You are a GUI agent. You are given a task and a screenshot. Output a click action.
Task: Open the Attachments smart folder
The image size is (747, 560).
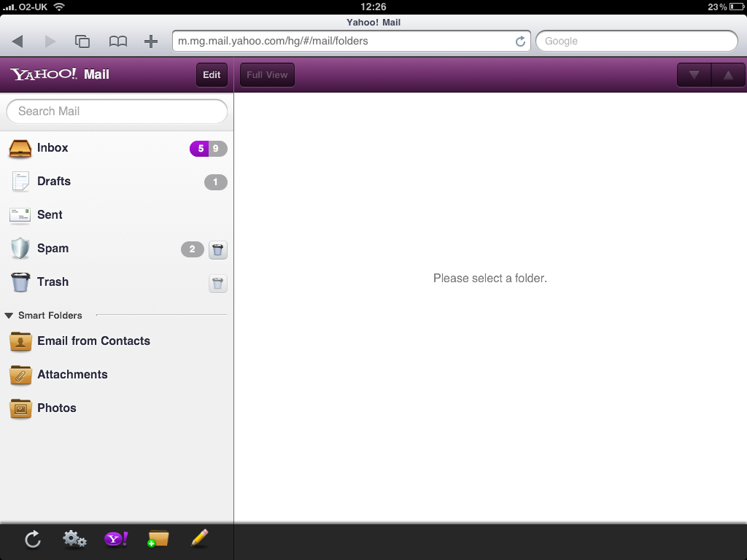click(x=117, y=375)
